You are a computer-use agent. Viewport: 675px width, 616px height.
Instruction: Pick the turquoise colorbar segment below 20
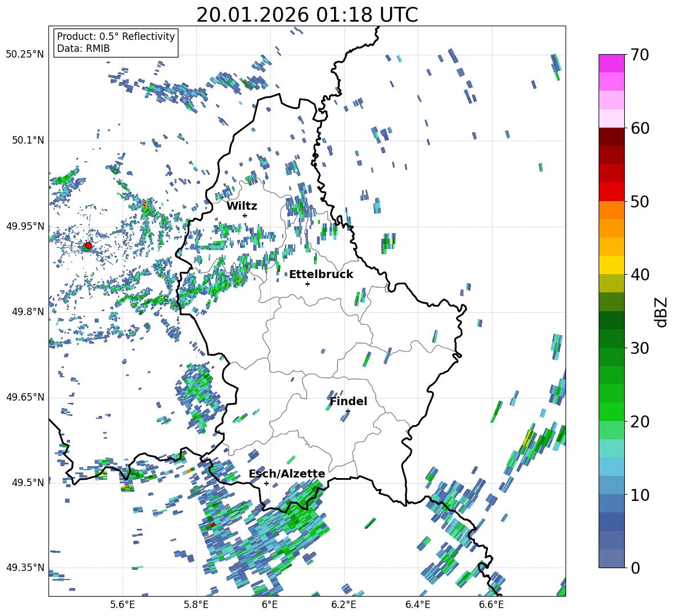click(x=611, y=448)
